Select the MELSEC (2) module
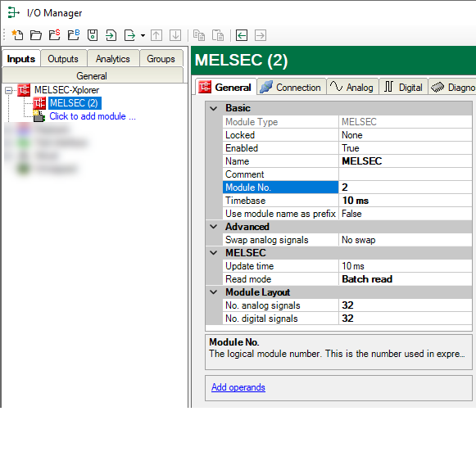Image resolution: width=476 pixels, height=452 pixels. click(x=75, y=103)
